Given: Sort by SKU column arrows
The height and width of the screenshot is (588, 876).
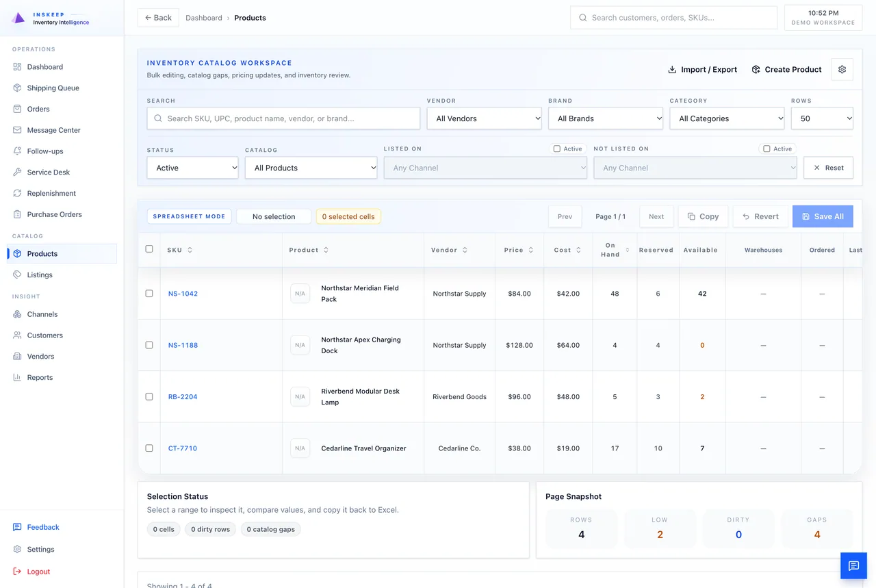Looking at the screenshot, I should tap(190, 250).
